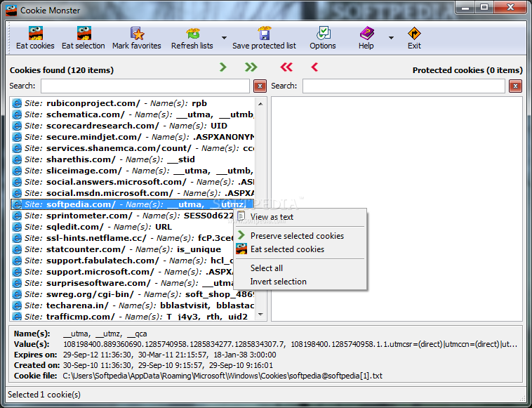Click the Exit toolbar icon

pos(414,33)
